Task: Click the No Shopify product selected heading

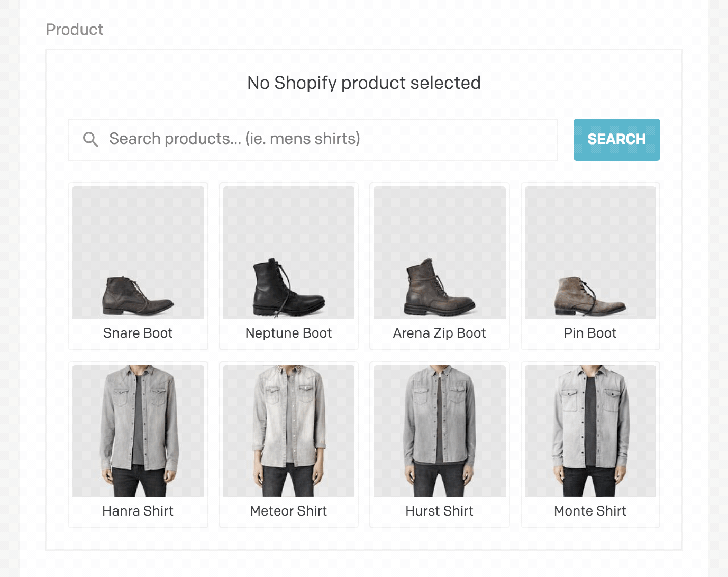Action: click(x=364, y=83)
